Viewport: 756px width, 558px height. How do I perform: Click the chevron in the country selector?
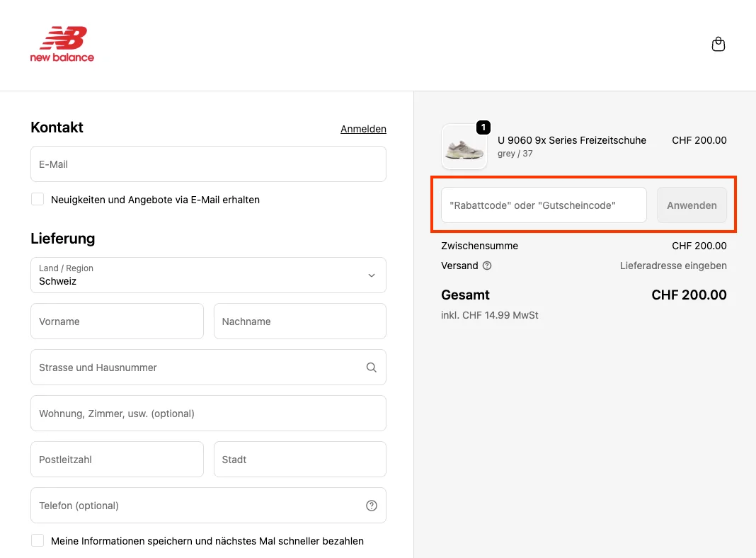point(371,275)
